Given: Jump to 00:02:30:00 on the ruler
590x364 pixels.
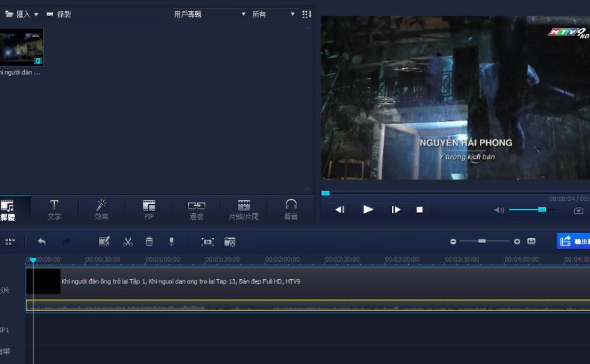Looking at the screenshot, I should [x=342, y=260].
